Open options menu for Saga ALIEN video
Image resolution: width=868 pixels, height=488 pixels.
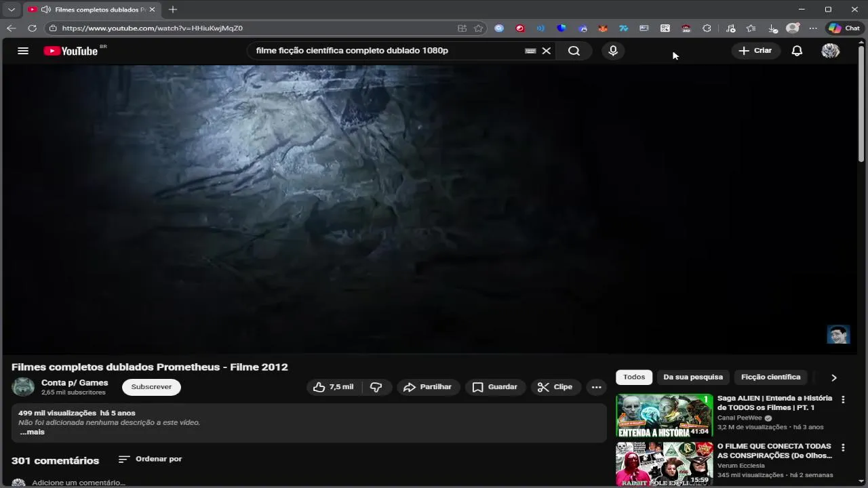click(843, 400)
